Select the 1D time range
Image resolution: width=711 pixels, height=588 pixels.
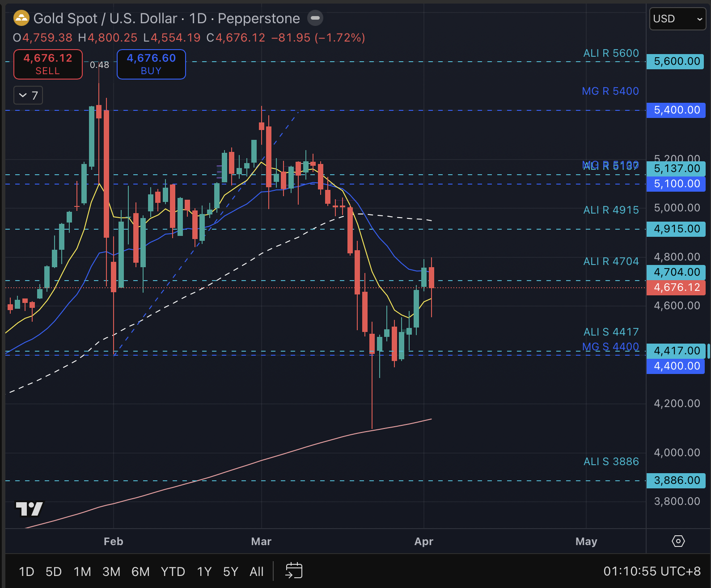pyautogui.click(x=26, y=571)
